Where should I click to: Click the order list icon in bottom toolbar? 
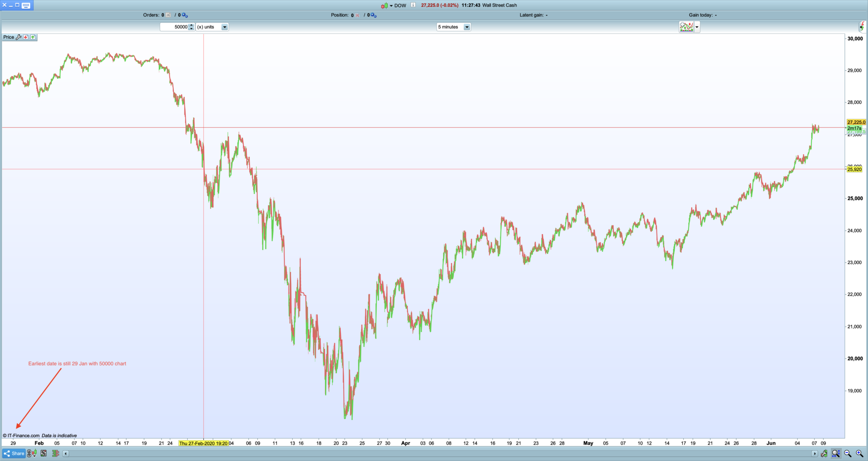(44, 453)
